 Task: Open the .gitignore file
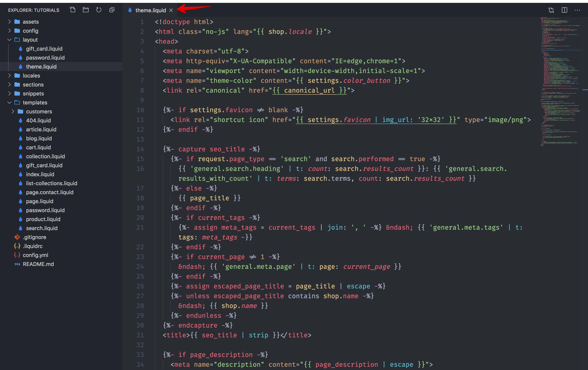click(x=61, y=237)
